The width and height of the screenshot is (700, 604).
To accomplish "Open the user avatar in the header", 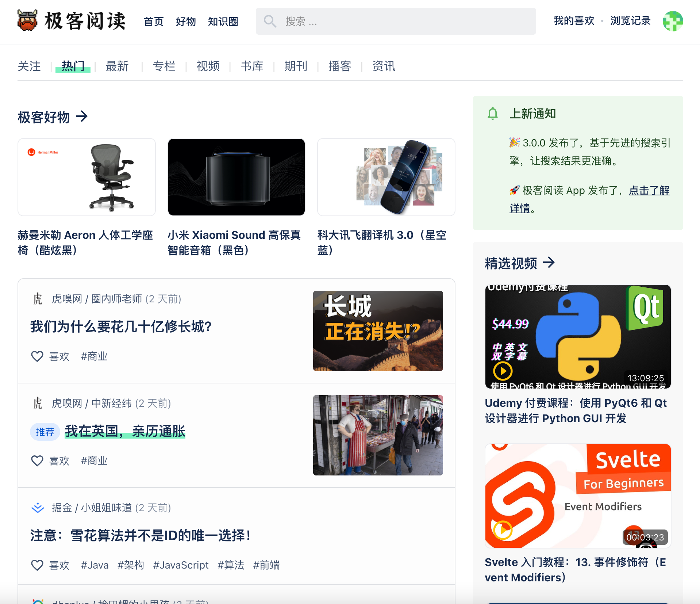I will click(673, 21).
